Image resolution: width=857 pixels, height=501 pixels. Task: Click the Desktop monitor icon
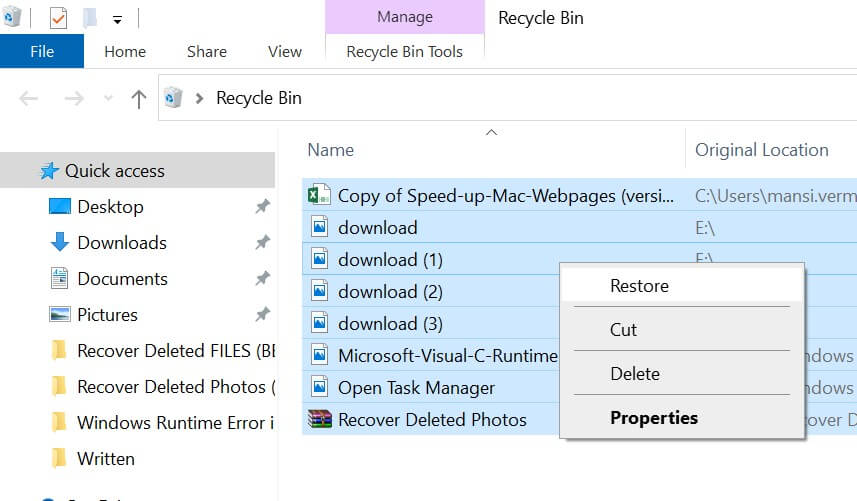point(60,207)
